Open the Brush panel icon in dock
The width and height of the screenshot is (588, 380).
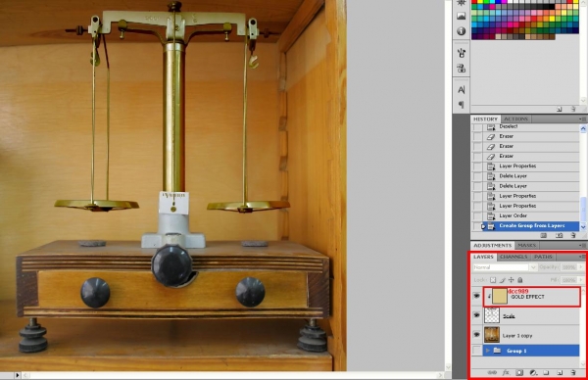pyautogui.click(x=462, y=53)
